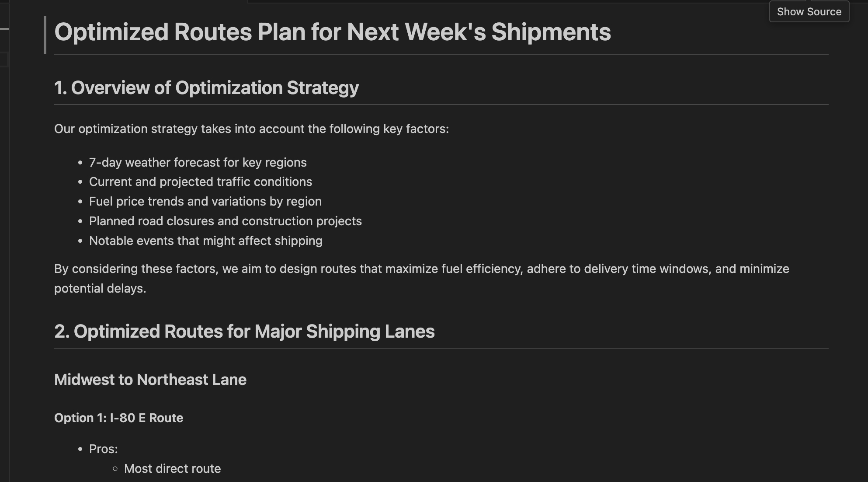The height and width of the screenshot is (482, 868).
Task: Click the word "Strategy" in the section 1 heading
Action: coord(323,88)
